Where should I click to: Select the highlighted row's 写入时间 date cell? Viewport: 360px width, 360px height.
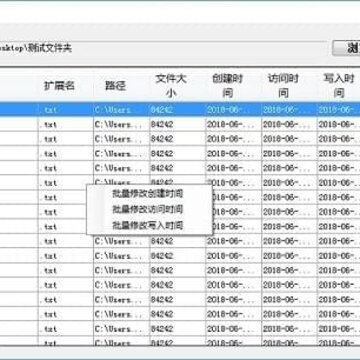coord(339,110)
